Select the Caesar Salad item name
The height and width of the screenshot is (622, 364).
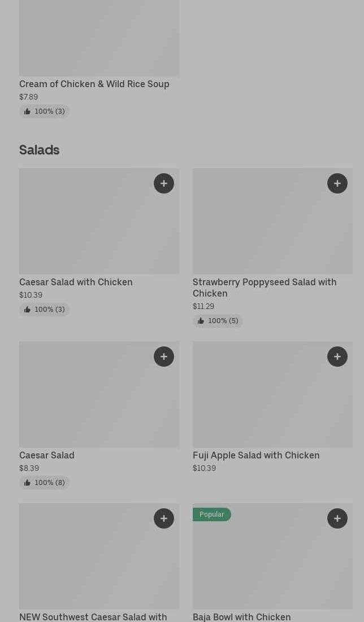[x=47, y=455]
